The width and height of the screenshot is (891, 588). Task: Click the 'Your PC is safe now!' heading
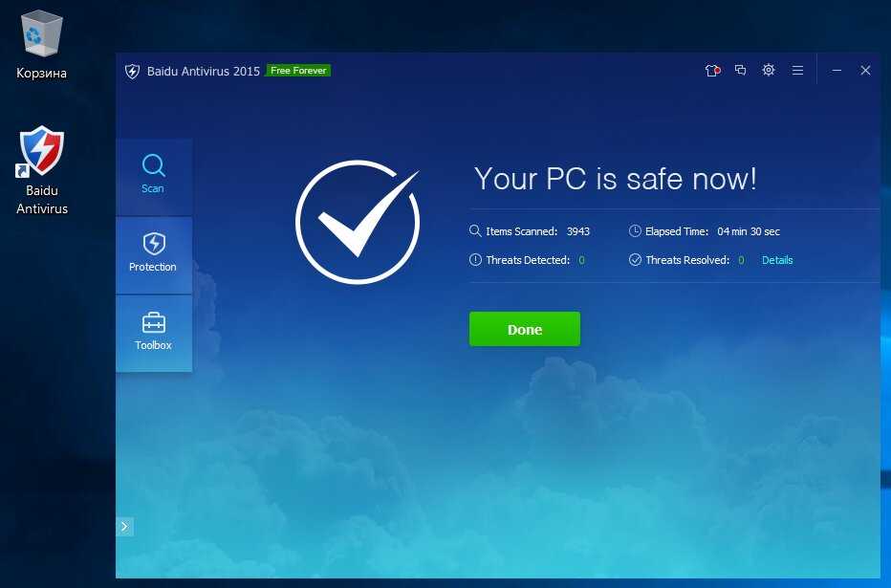(x=616, y=179)
